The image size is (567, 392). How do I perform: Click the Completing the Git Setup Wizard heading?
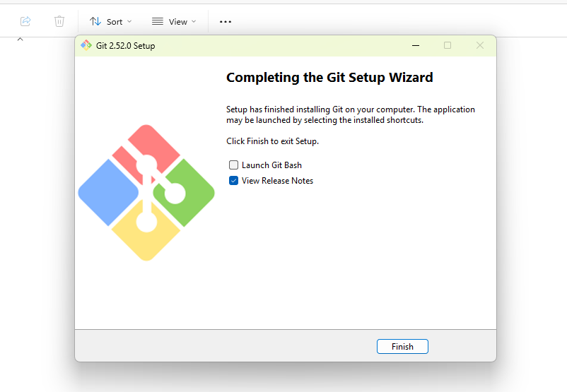click(329, 77)
